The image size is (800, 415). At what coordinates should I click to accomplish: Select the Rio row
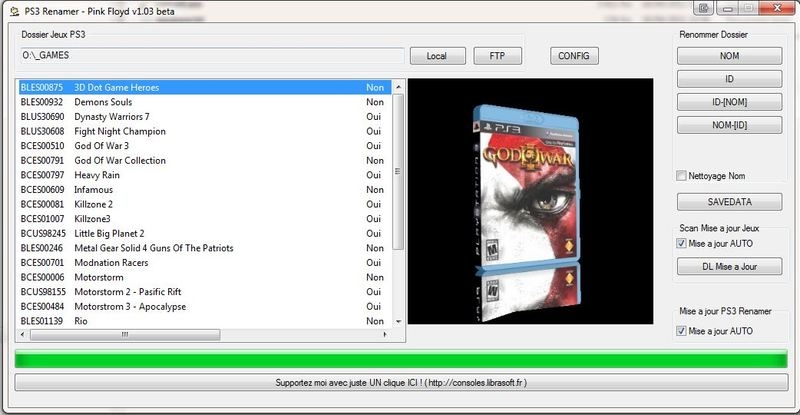tap(205, 321)
